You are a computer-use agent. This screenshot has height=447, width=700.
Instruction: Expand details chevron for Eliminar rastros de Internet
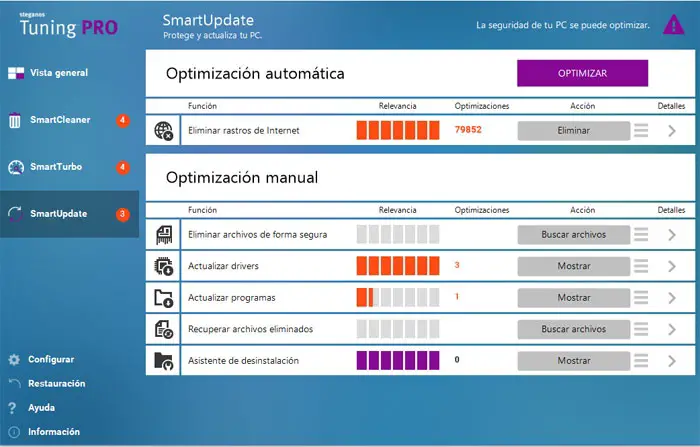672,131
